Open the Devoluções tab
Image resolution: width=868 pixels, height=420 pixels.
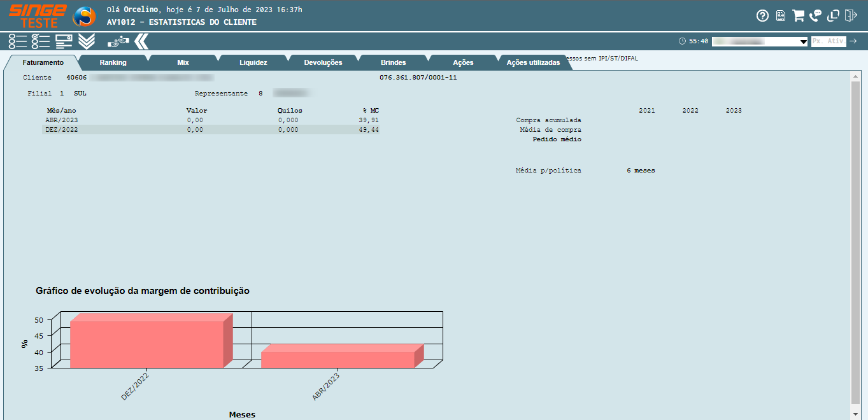coord(323,62)
